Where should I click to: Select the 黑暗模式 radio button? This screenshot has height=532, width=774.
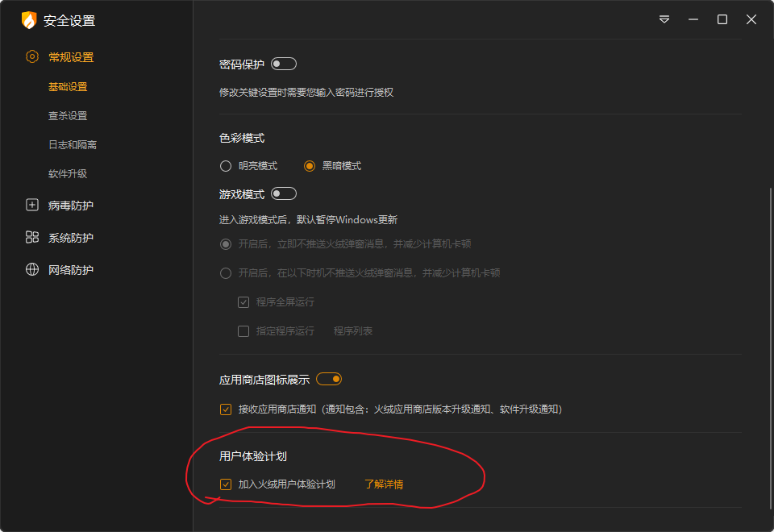coord(310,166)
